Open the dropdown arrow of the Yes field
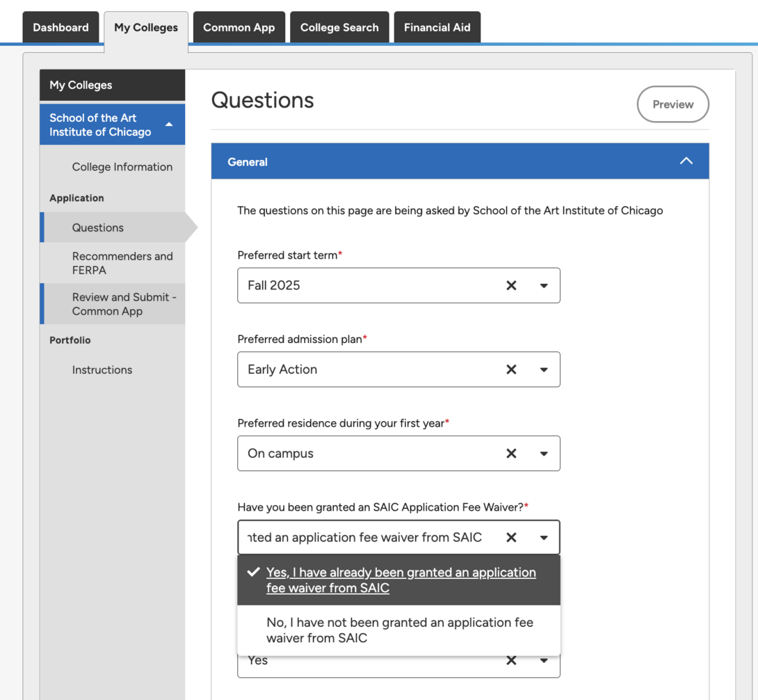Image resolution: width=758 pixels, height=700 pixels. coord(544,661)
